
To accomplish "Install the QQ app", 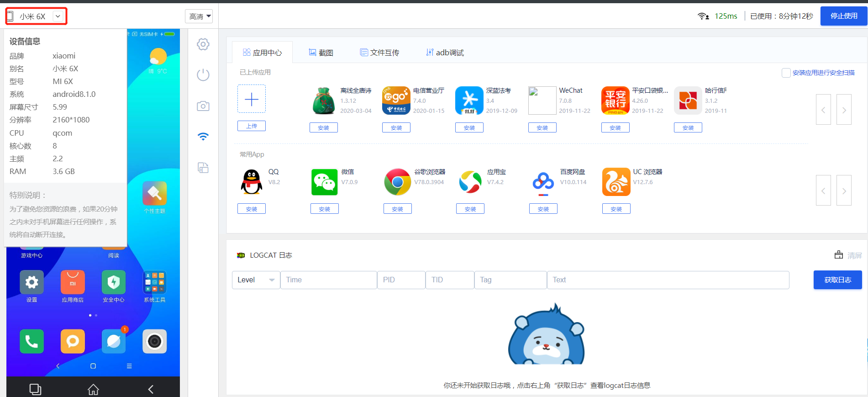I will (252, 209).
